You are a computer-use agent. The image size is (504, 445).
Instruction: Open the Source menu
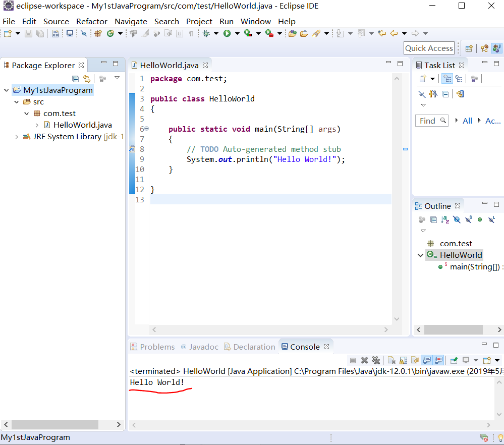click(x=56, y=22)
